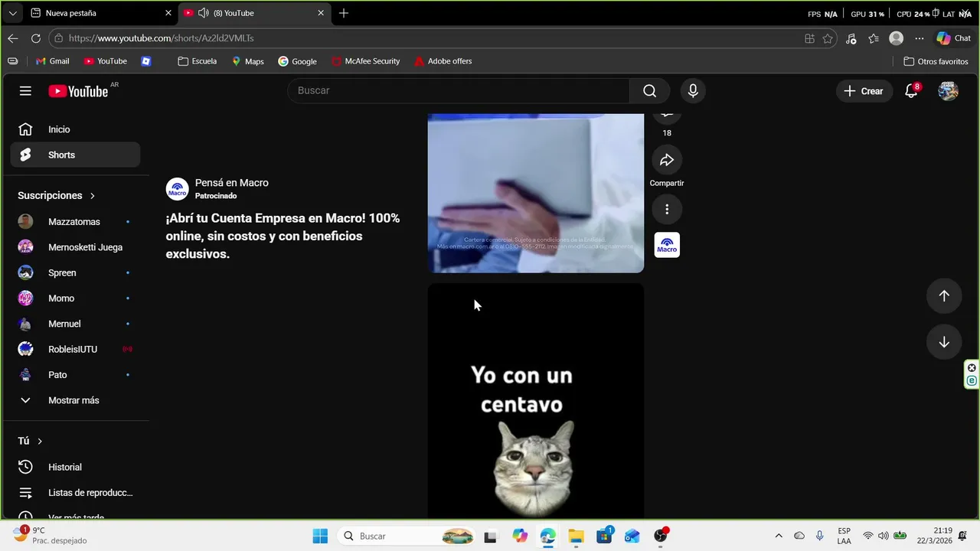Open the three-dot options on the short
The height and width of the screenshot is (551, 980).
click(x=667, y=209)
